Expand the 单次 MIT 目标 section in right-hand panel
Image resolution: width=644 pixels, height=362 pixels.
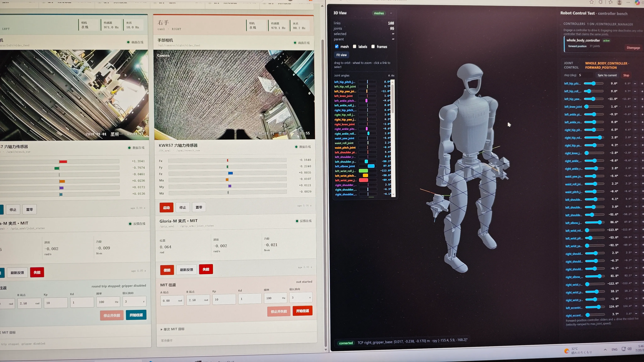pyautogui.click(x=172, y=329)
